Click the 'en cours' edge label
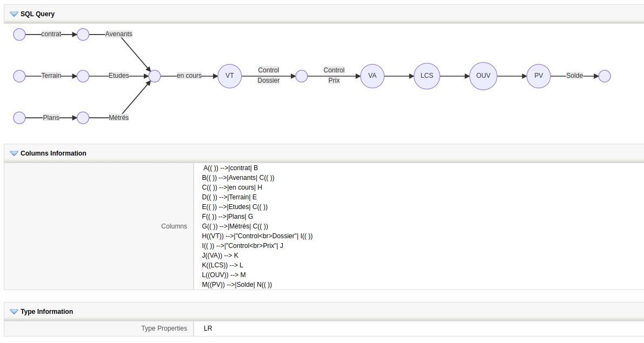Image resolution: width=644 pixels, height=343 pixels. (x=189, y=76)
